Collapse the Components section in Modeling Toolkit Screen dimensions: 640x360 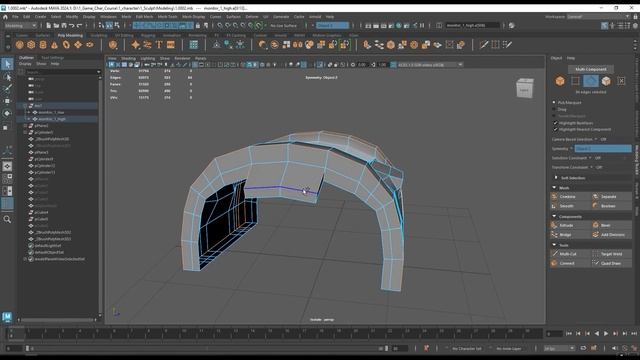tap(554, 216)
